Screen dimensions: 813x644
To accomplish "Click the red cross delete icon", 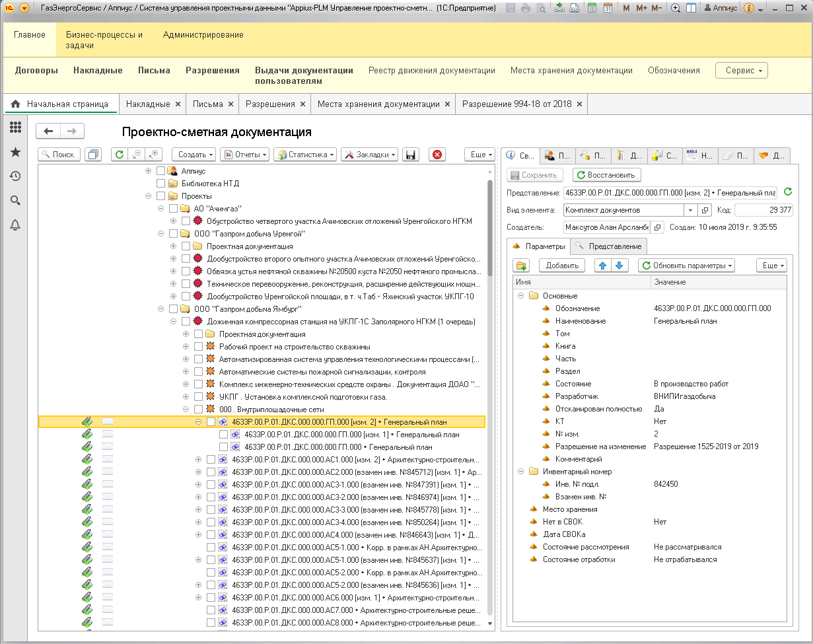I will click(437, 155).
